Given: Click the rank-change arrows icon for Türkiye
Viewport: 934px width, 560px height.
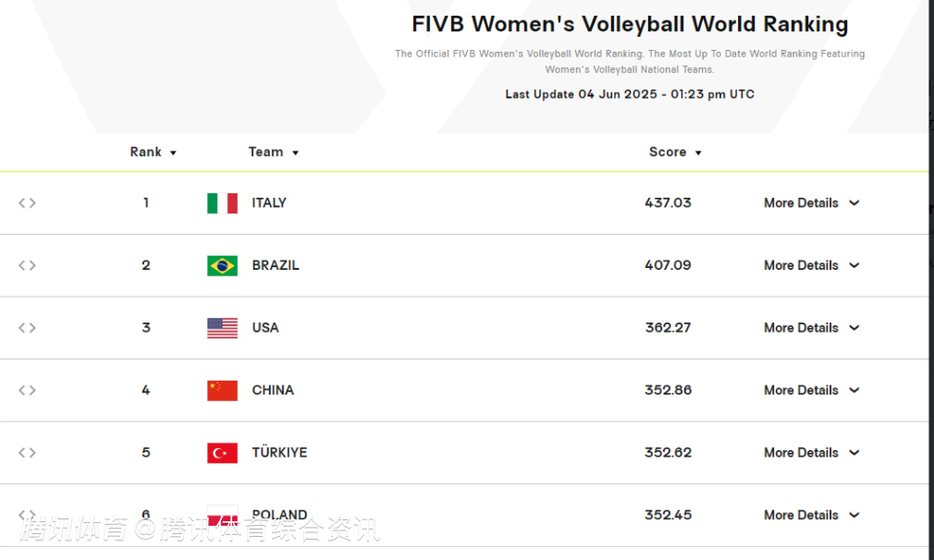Looking at the screenshot, I should (27, 453).
